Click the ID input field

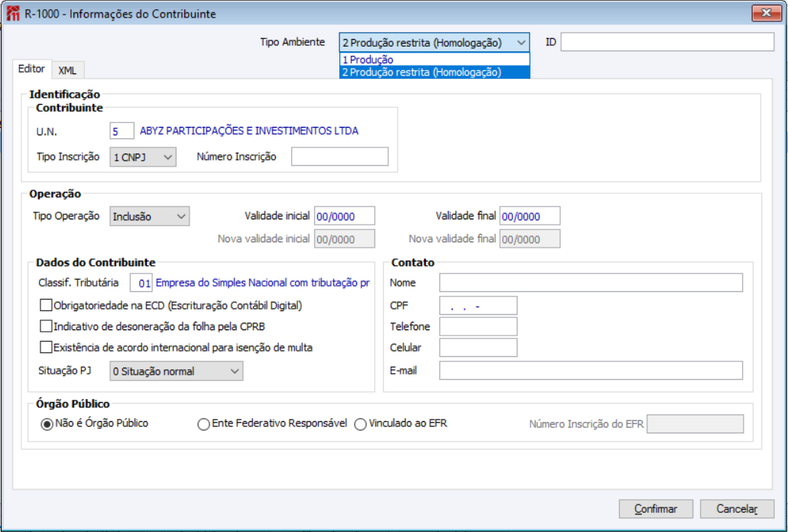click(x=667, y=42)
